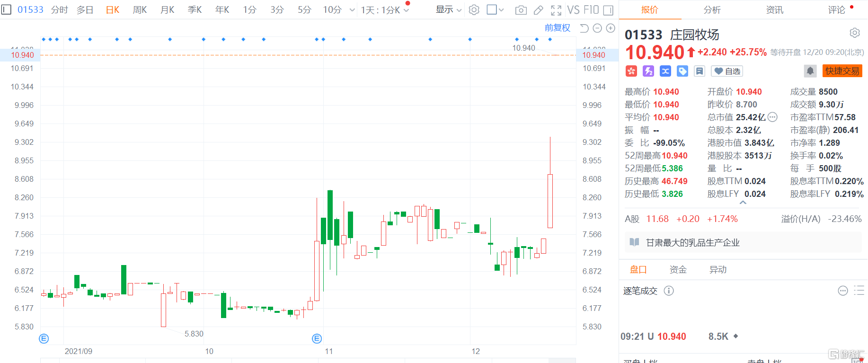Click the zoom-out minus icon on chart

(x=597, y=28)
